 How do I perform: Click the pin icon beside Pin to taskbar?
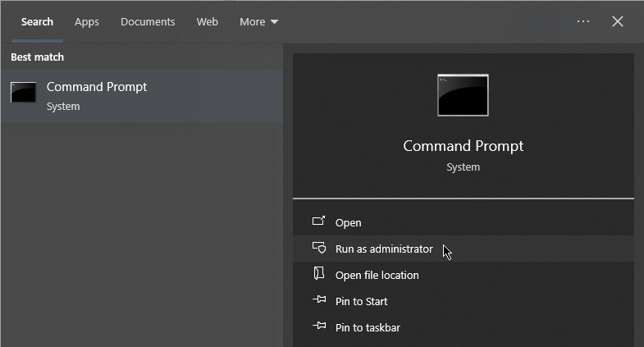pos(319,327)
